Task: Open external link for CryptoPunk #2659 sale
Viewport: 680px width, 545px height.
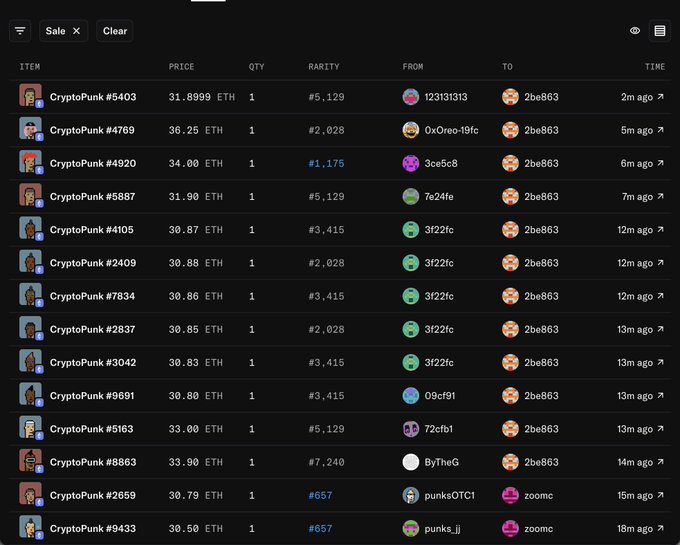Action: point(660,495)
